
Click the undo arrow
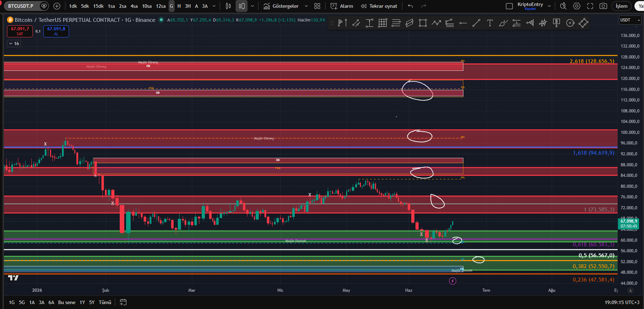410,6
